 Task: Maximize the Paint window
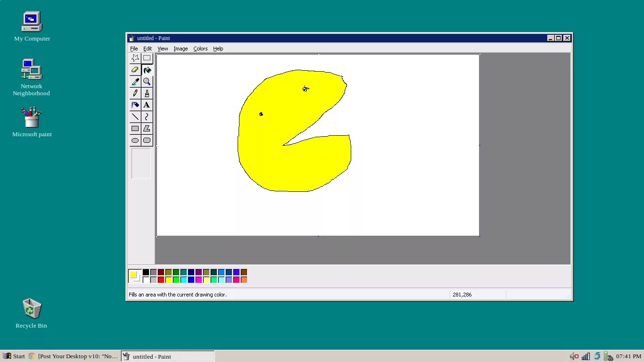click(559, 38)
